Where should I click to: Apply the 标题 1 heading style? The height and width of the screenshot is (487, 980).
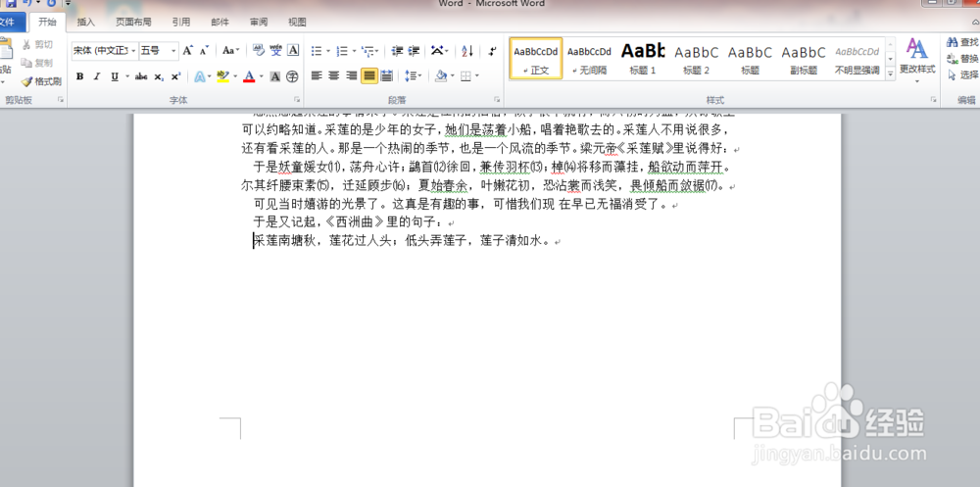(x=643, y=58)
